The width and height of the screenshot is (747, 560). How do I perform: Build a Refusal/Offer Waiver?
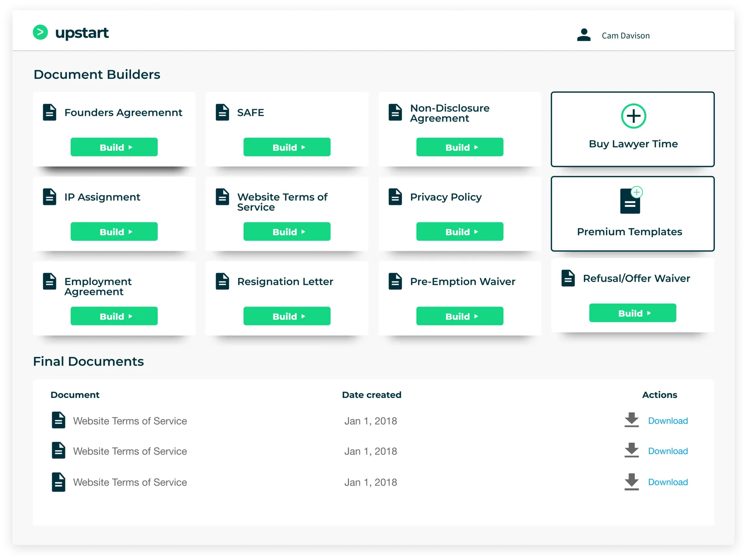coord(633,313)
